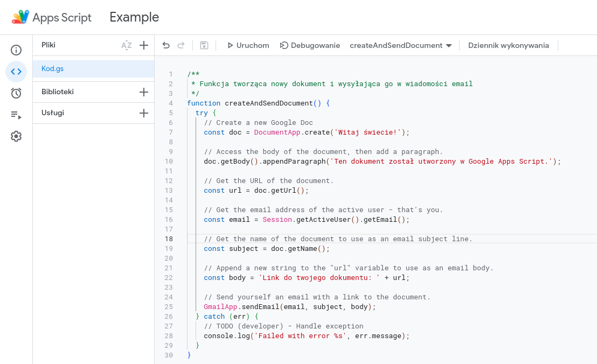597x364 pixels.
Task: Click the Apps Script logo
Action: 20,17
